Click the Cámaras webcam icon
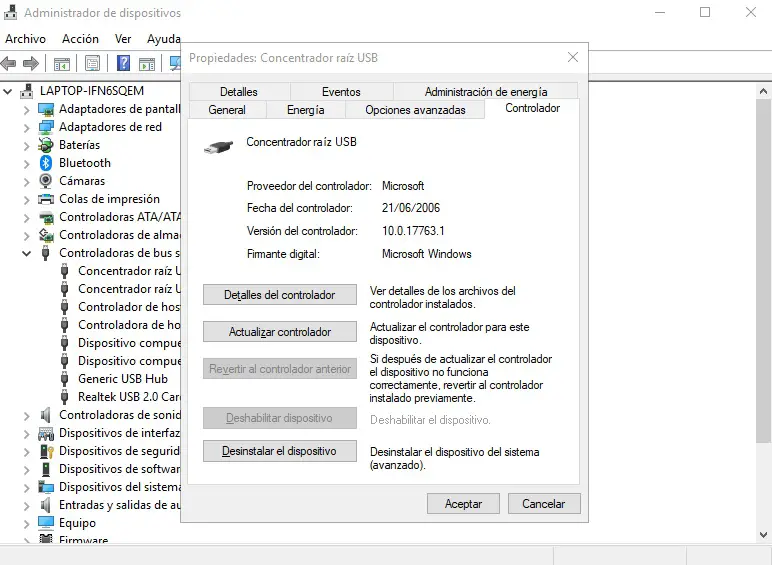The width and height of the screenshot is (772, 565). coord(45,181)
